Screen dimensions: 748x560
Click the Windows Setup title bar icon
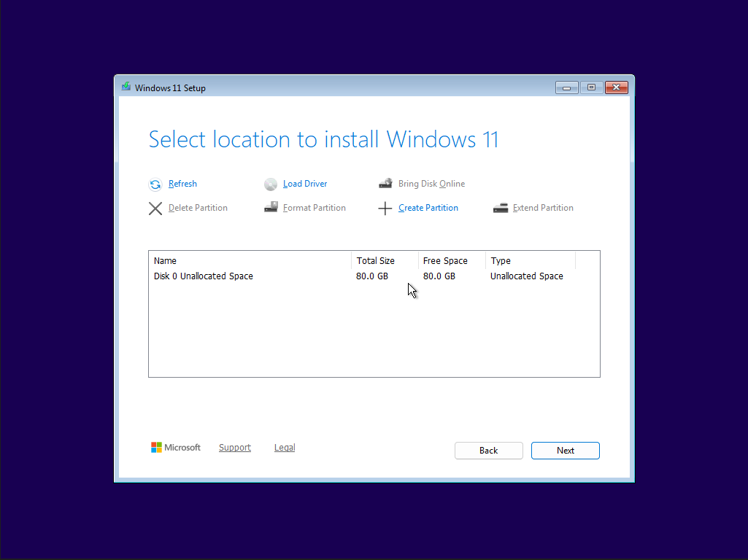(x=126, y=87)
